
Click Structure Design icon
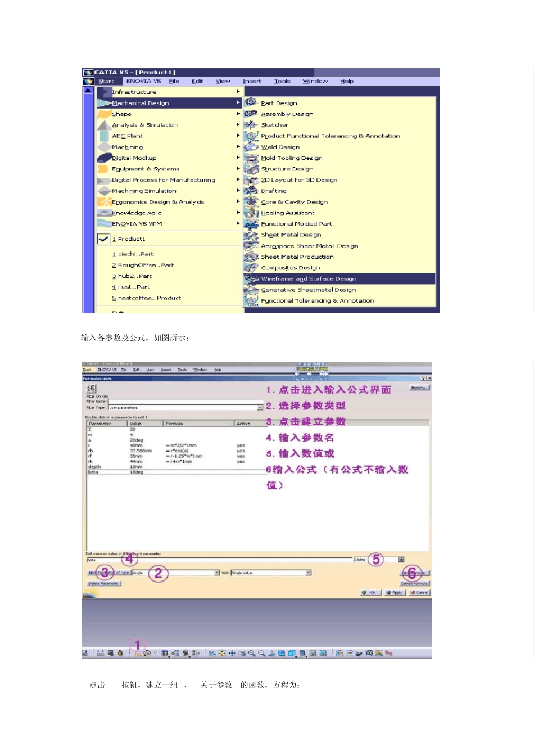(x=251, y=168)
